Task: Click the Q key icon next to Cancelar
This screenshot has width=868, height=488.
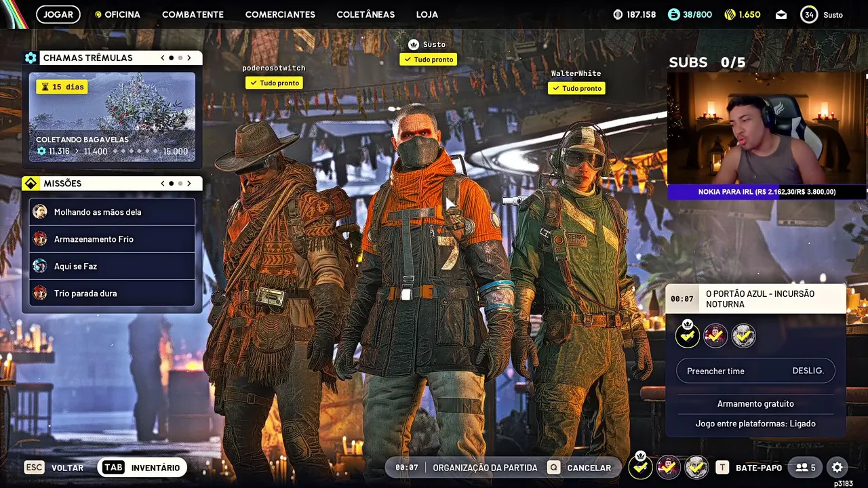Action: 554,468
